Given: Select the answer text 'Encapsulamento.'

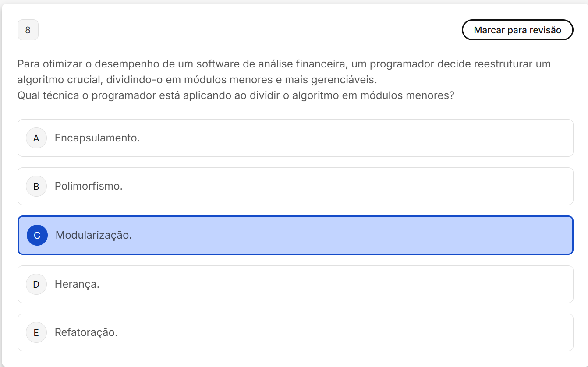Looking at the screenshot, I should coord(97,138).
